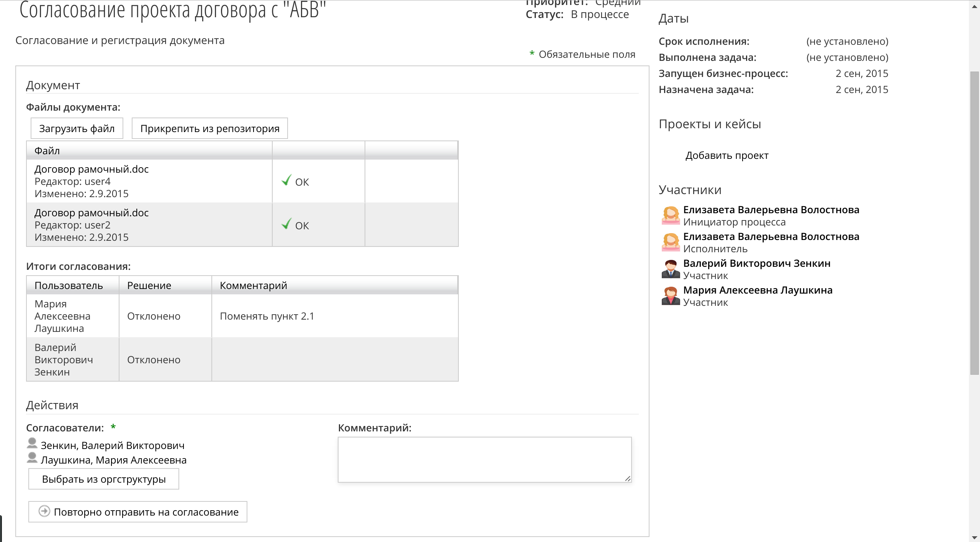Open first Договор рамочный.doc by user4
The height and width of the screenshot is (542, 980).
[92, 169]
